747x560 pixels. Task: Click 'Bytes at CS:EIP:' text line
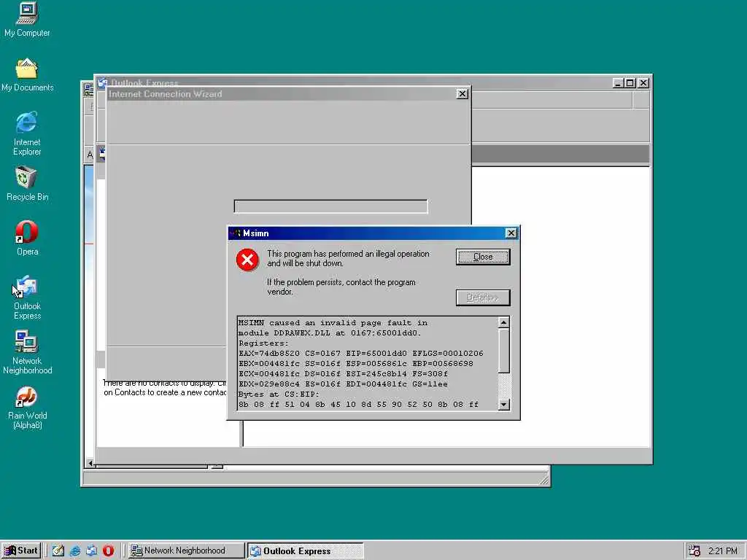tap(279, 394)
